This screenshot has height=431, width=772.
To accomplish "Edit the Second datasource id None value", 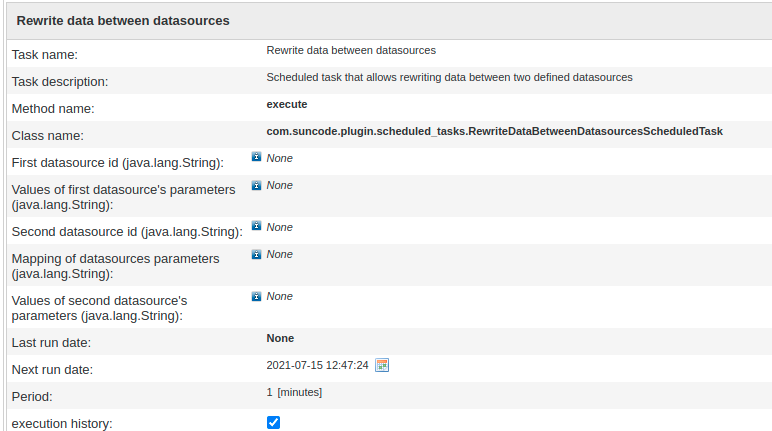I will coord(279,227).
